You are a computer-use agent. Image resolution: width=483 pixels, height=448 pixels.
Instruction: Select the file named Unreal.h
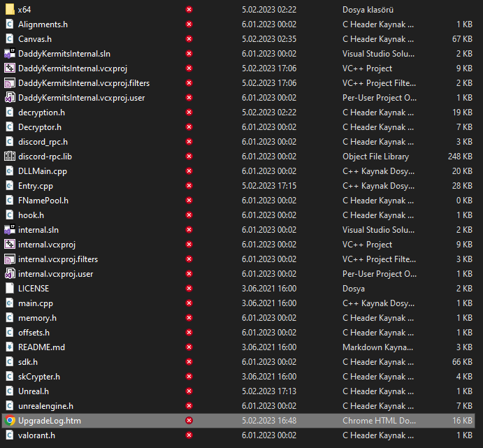click(x=34, y=391)
